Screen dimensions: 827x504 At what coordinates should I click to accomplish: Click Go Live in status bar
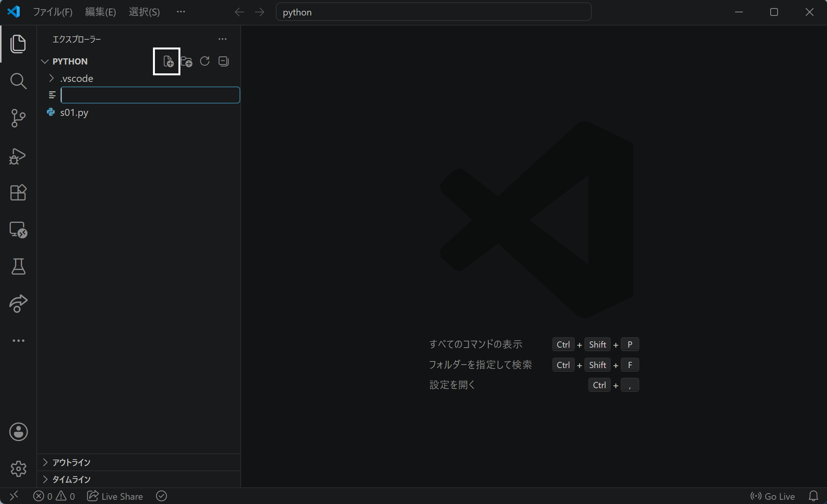(x=773, y=496)
